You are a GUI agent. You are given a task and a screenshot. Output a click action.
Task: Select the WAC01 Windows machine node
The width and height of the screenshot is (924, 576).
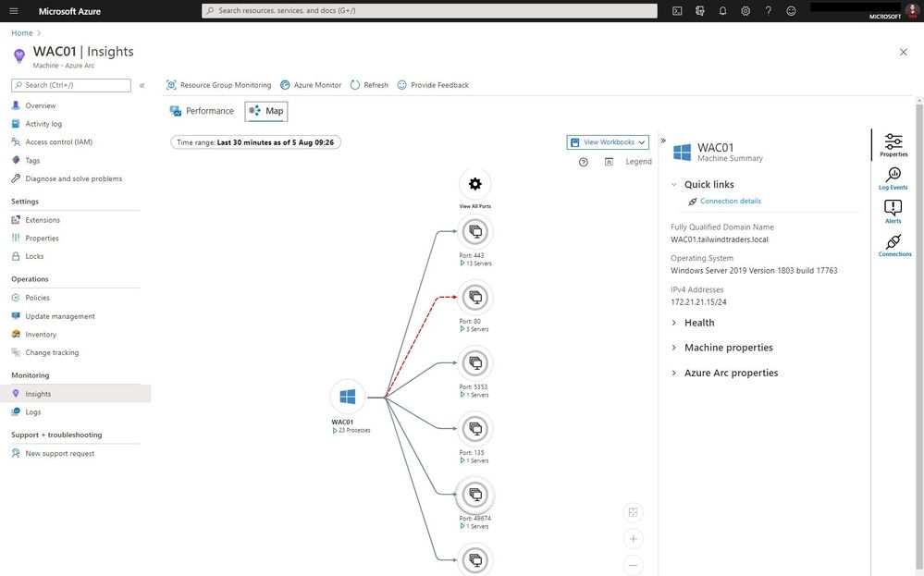[x=348, y=397]
